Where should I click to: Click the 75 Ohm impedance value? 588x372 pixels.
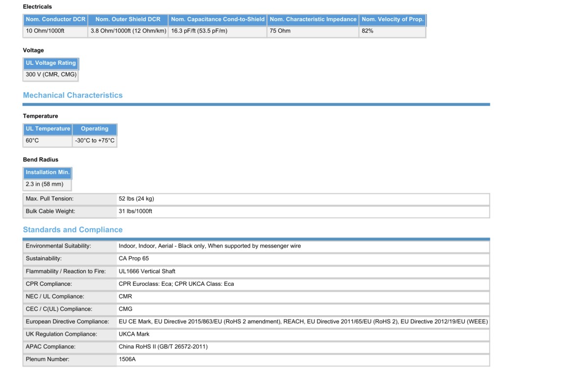280,31
